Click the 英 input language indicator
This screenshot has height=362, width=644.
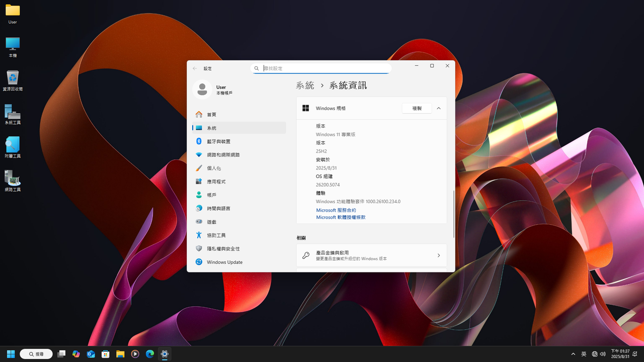(x=584, y=354)
